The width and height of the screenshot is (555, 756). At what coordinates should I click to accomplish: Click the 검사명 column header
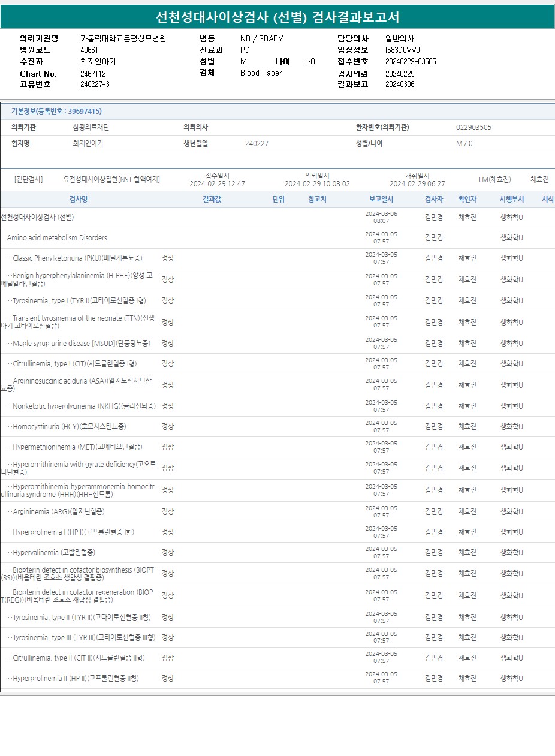point(79,200)
